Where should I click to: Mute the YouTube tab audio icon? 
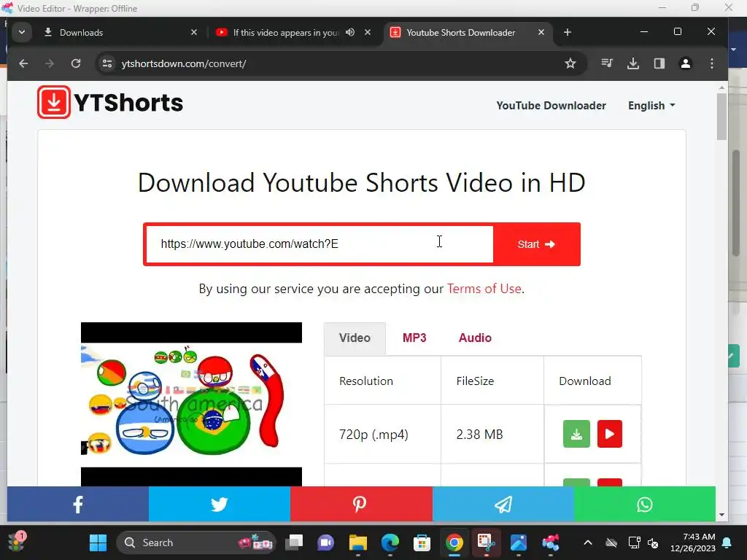(350, 32)
